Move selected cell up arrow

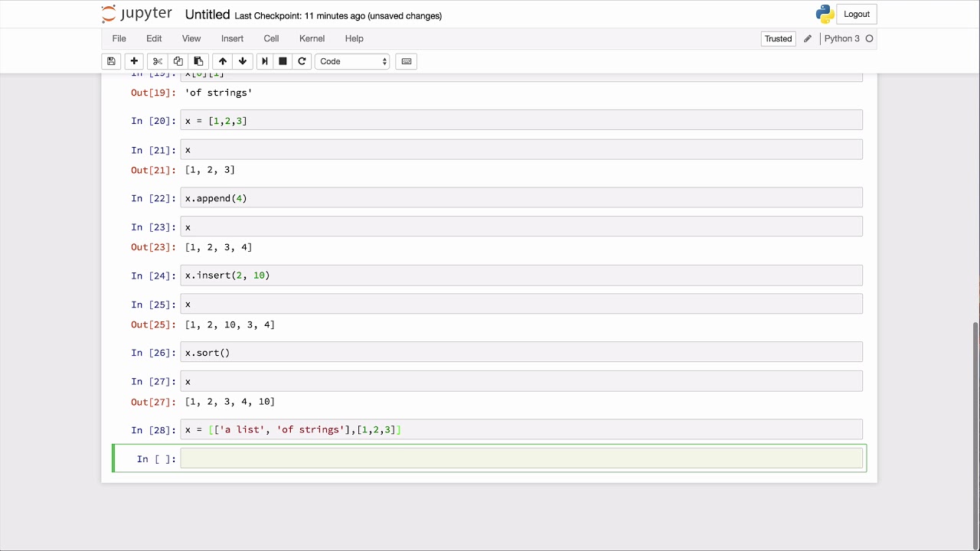tap(223, 61)
